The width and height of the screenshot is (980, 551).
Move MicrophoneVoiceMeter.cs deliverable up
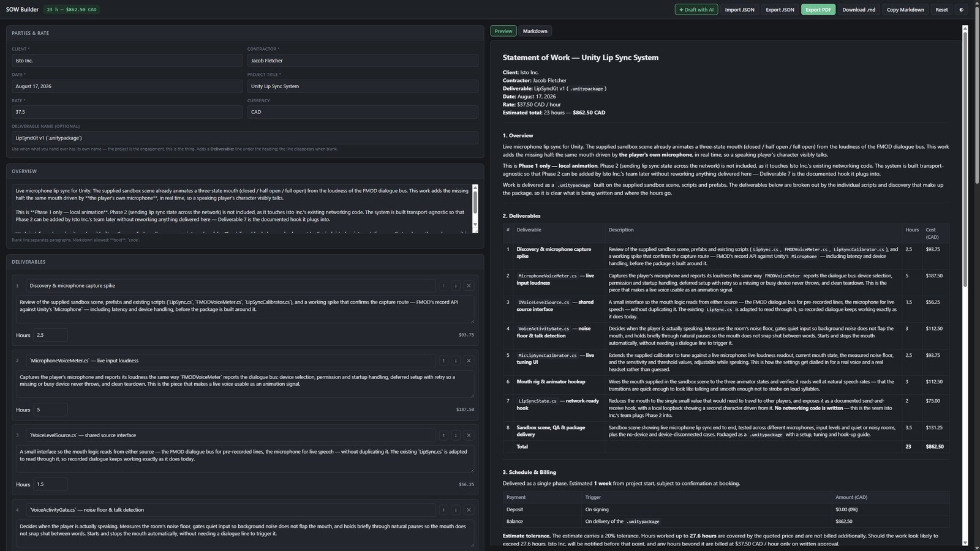click(443, 361)
